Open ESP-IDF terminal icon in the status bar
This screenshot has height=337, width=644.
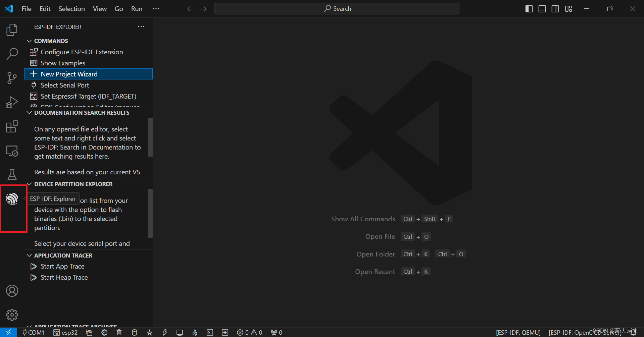point(210,332)
